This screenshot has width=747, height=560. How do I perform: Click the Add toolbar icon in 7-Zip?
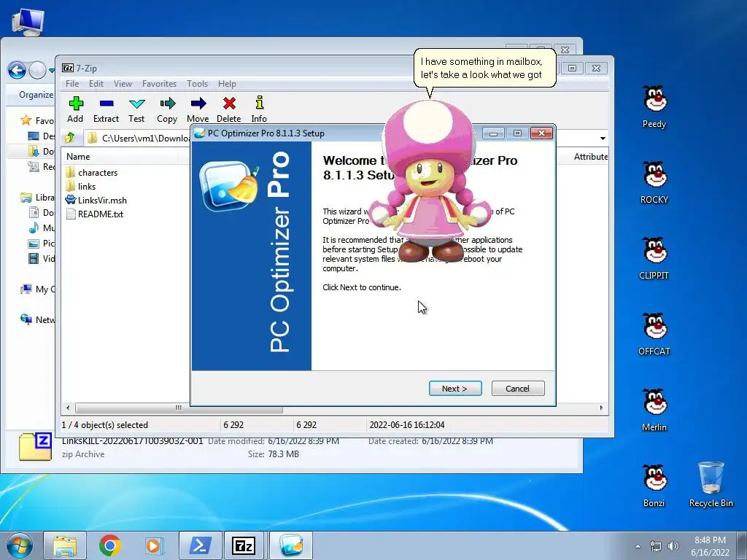[x=75, y=109]
